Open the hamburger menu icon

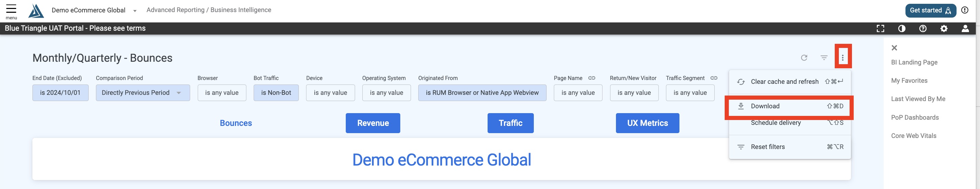click(11, 9)
